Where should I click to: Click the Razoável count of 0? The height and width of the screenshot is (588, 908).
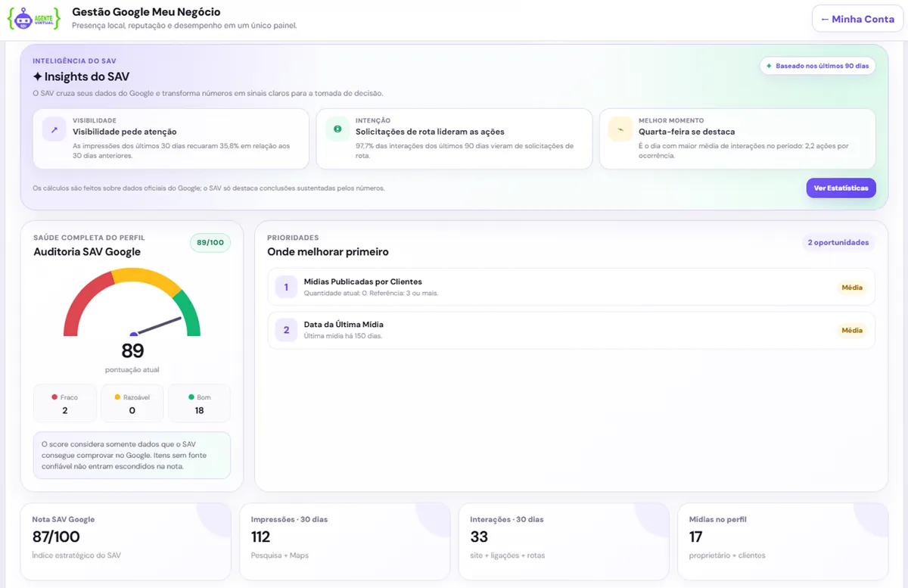pyautogui.click(x=132, y=410)
